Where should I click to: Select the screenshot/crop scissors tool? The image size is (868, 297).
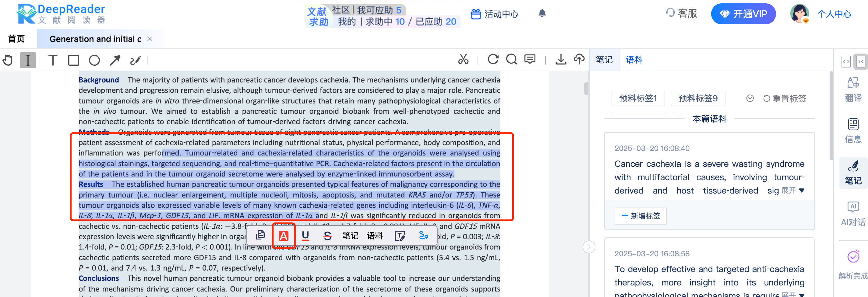[463, 59]
